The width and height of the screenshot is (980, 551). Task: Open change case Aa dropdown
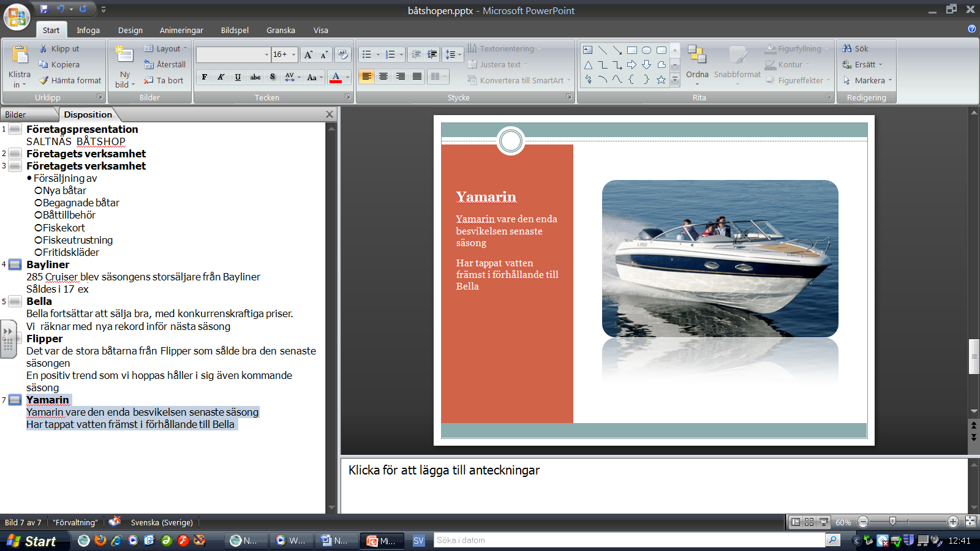(x=315, y=77)
